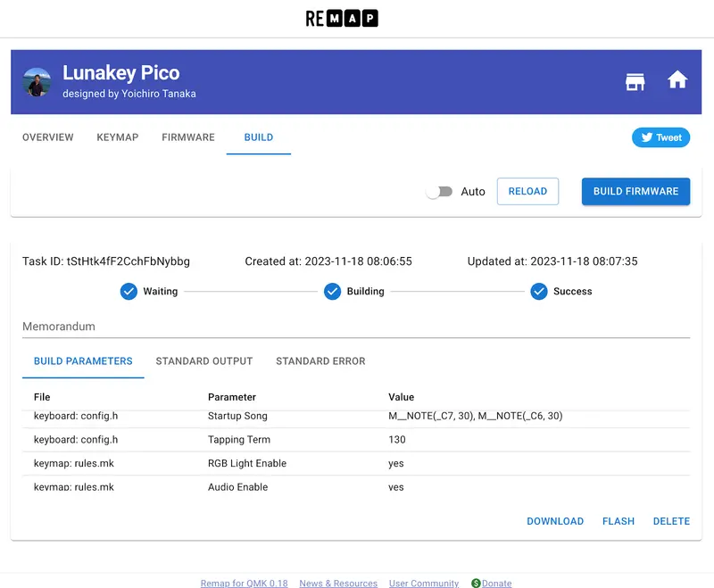
Task: Toggle the Auto reload switch
Action: pos(438,192)
